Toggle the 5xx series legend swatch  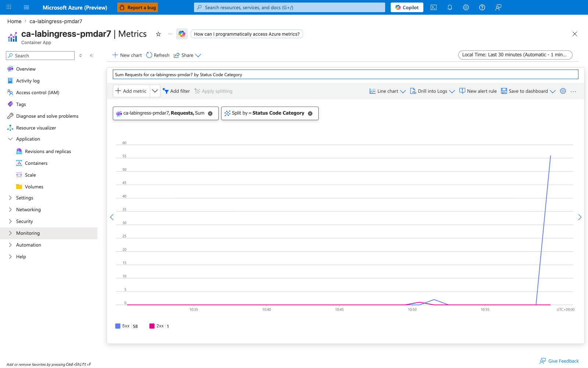118,326
